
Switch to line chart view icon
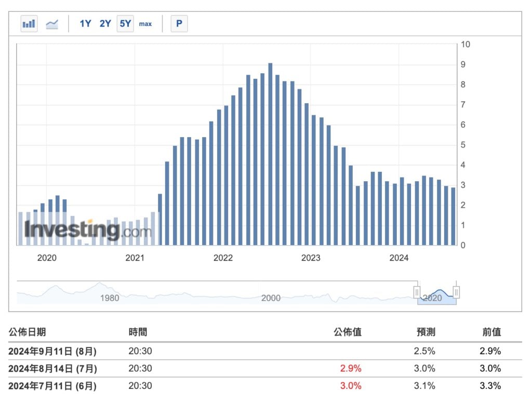tap(52, 23)
